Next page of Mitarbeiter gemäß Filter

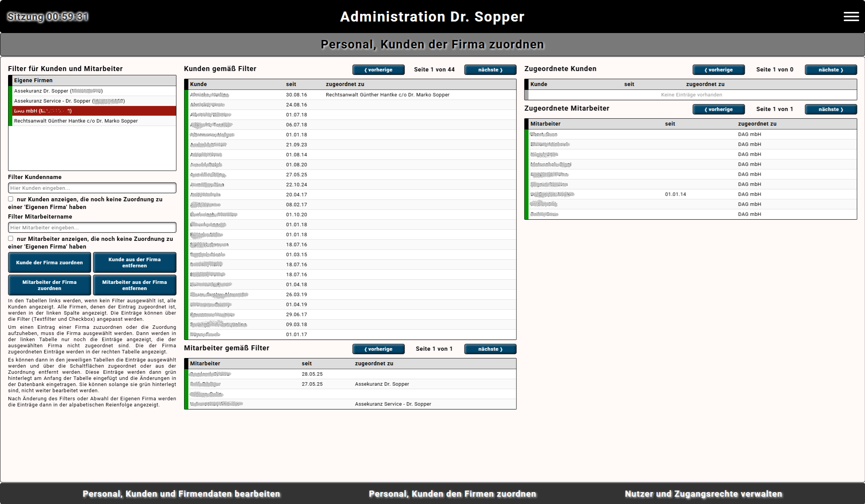coord(490,349)
